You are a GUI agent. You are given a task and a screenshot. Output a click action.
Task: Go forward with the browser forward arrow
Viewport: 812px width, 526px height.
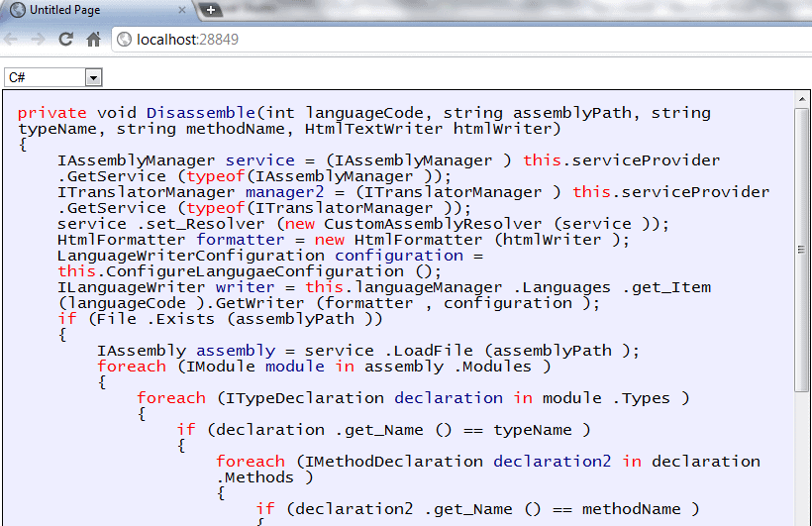[x=38, y=40]
